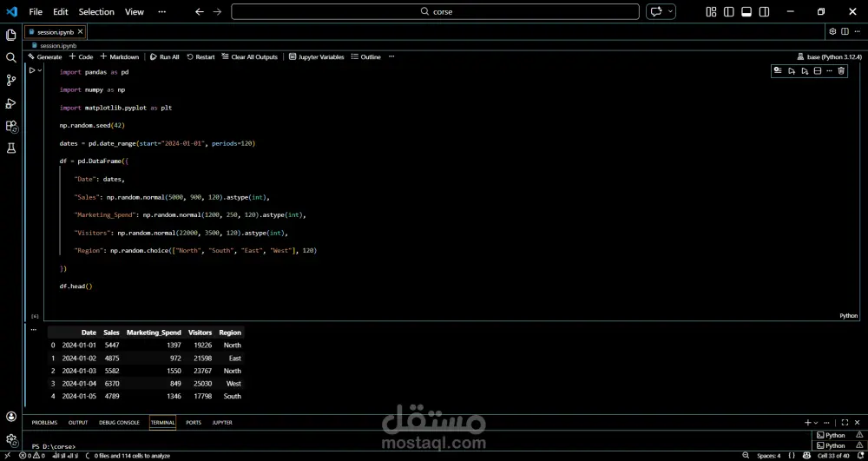Click Generate in notebook toolbar
The height and width of the screenshot is (461, 868).
[45, 56]
